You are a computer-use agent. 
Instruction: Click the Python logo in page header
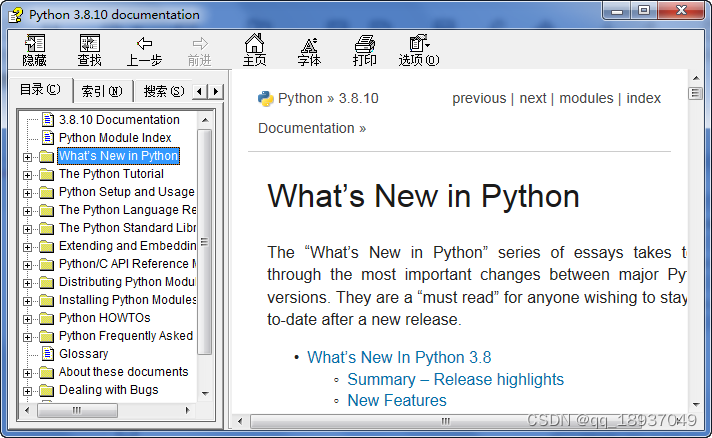(266, 98)
